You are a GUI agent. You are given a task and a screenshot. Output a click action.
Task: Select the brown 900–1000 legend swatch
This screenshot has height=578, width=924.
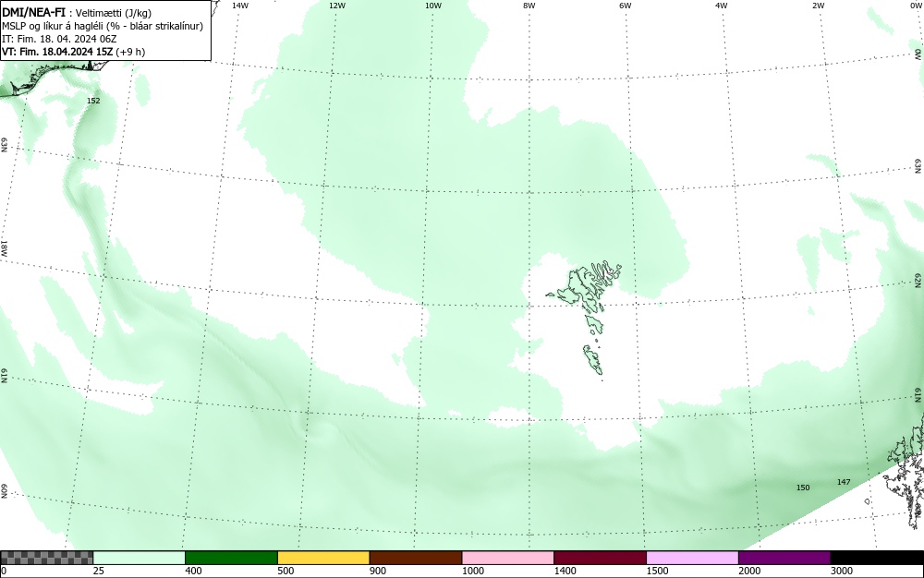416,558
